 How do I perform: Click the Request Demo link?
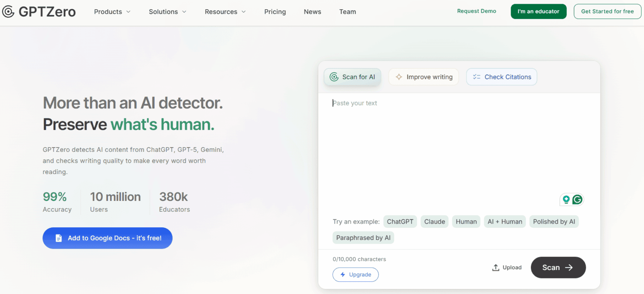[x=476, y=11]
